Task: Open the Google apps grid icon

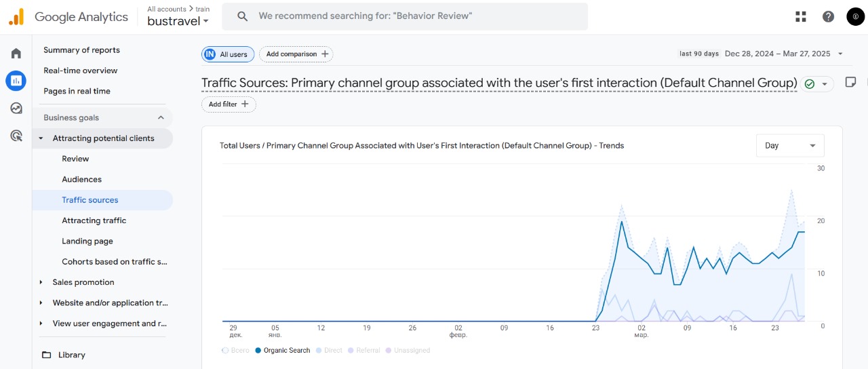Action: [x=800, y=17]
